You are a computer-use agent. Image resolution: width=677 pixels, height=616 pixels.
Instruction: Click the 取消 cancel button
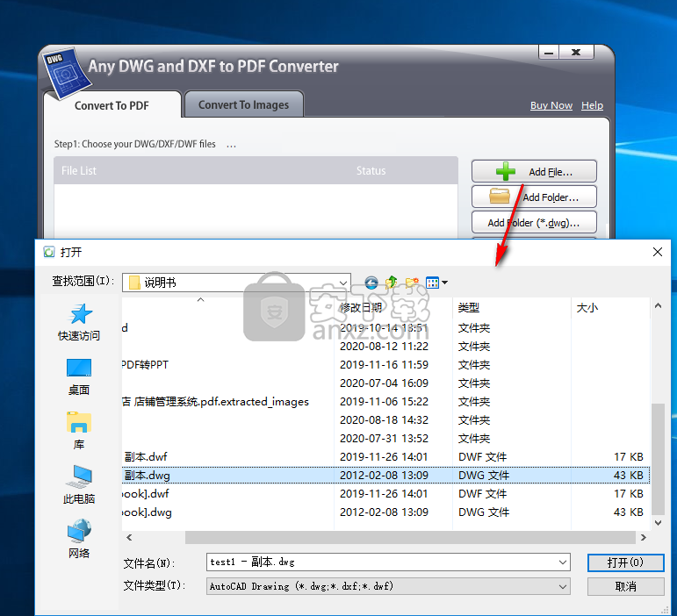[x=625, y=587]
